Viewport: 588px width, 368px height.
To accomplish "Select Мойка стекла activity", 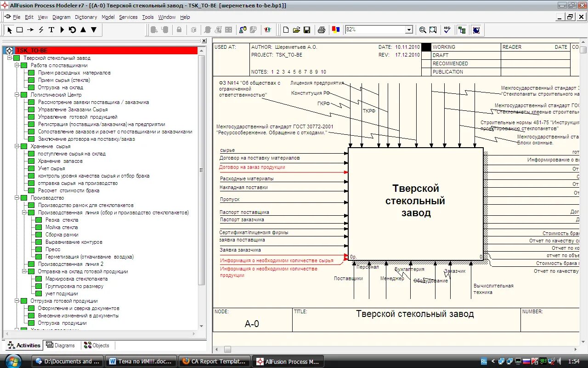I will 62,227.
